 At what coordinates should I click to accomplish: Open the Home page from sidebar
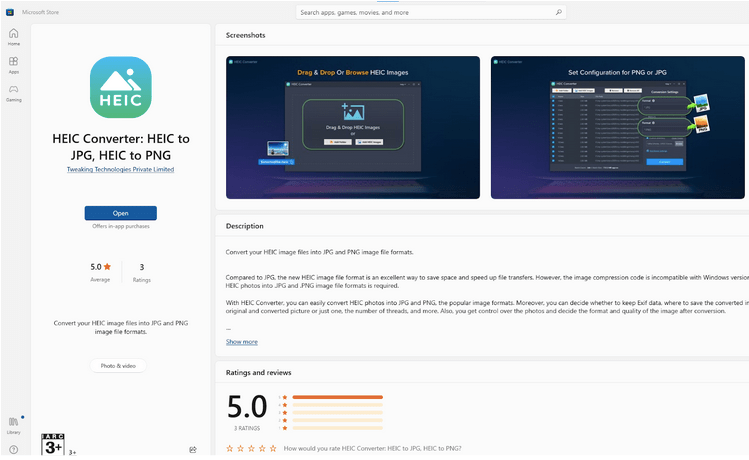pos(13,37)
